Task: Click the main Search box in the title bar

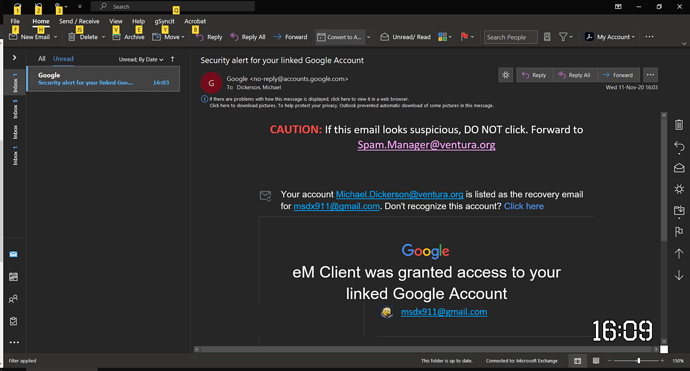Action: click(x=172, y=6)
